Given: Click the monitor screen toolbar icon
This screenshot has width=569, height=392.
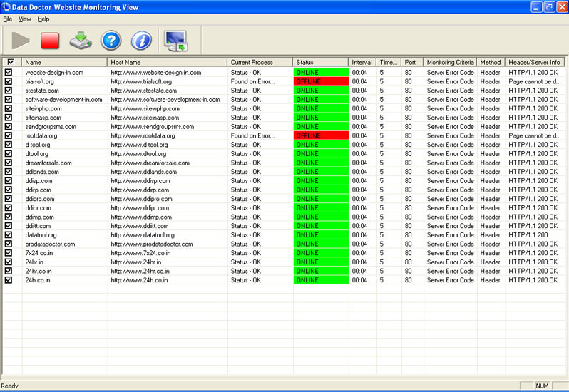Looking at the screenshot, I should pyautogui.click(x=175, y=41).
